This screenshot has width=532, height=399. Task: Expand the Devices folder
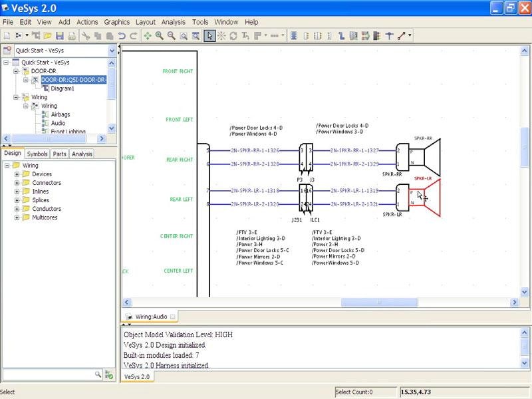[17, 174]
